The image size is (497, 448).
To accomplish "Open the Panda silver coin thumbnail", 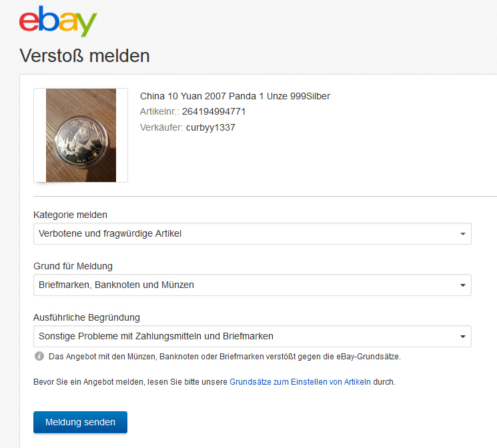I will pyautogui.click(x=81, y=135).
